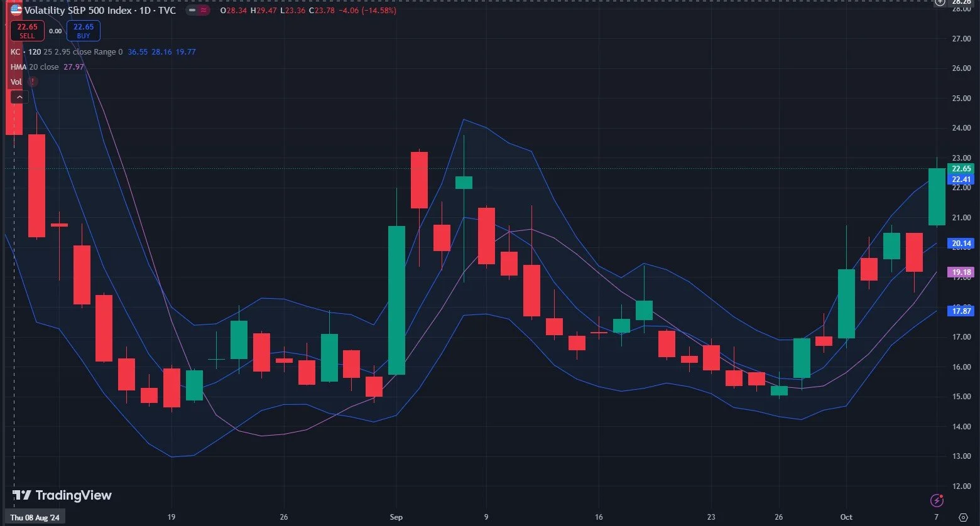Click the blue 17.87 KC lower price label
980x526 pixels.
[962, 311]
